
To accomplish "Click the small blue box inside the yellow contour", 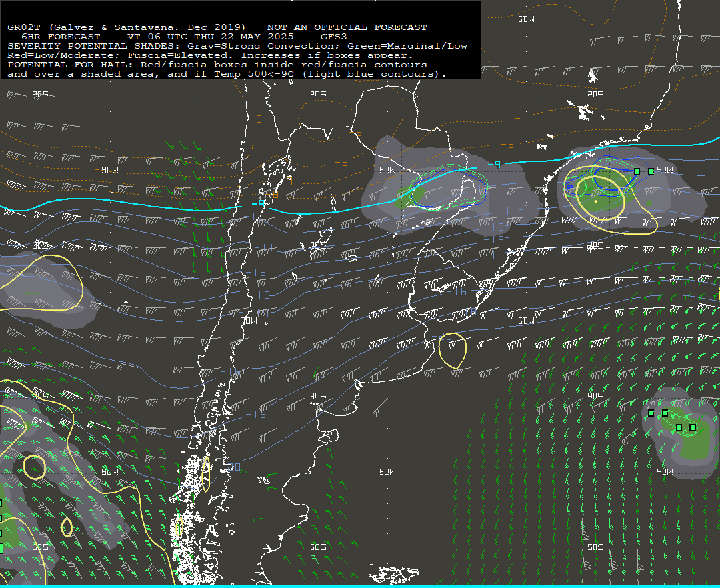I will pos(569,186).
